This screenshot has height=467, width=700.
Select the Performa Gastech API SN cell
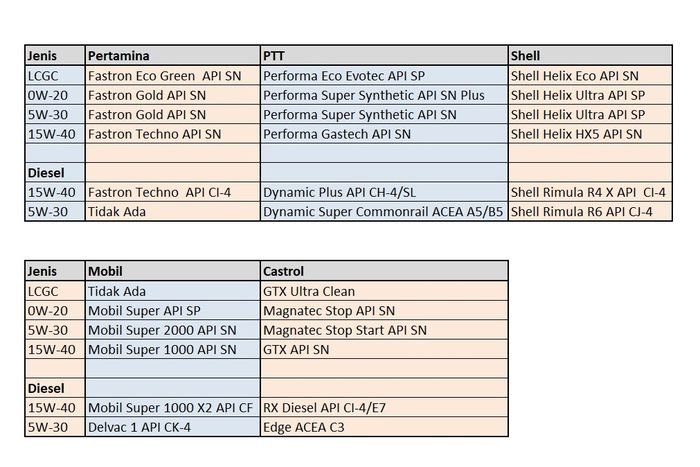click(382, 133)
